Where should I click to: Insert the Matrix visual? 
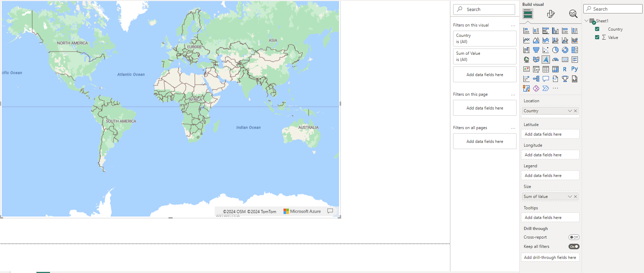[x=555, y=69]
